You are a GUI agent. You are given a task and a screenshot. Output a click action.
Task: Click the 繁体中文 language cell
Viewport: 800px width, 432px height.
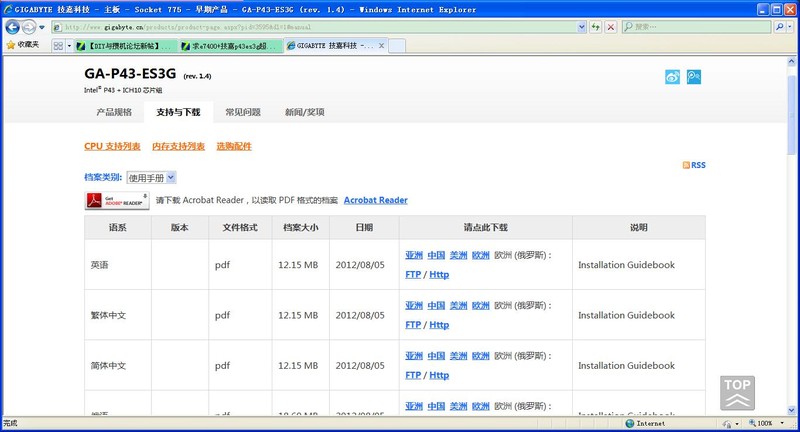[118, 315]
